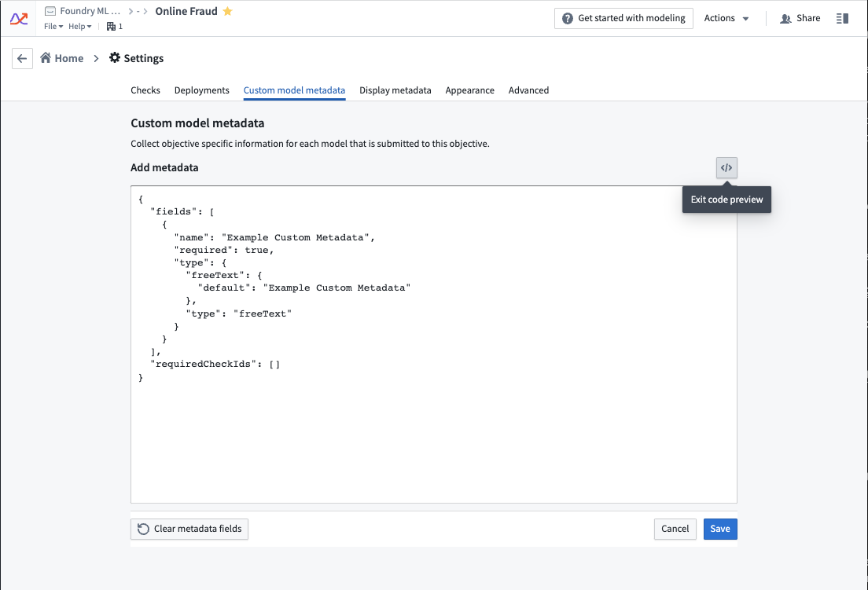Go back using the left arrow button
The height and width of the screenshot is (590, 868).
click(22, 58)
